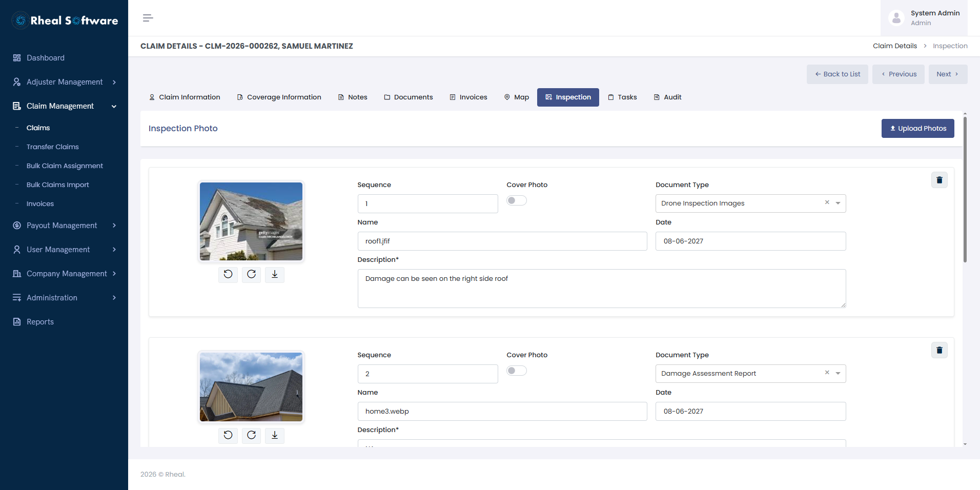Go Back to List
This screenshot has width=980, height=490.
coord(838,74)
